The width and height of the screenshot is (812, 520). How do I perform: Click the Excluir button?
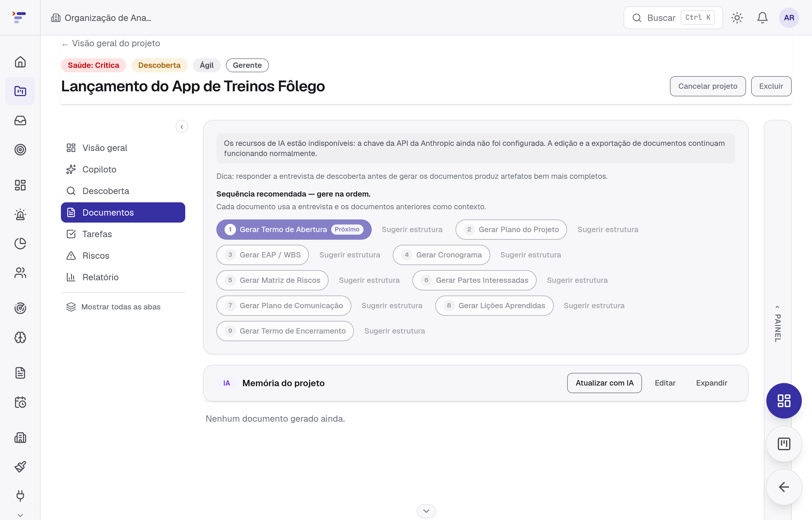tap(771, 86)
